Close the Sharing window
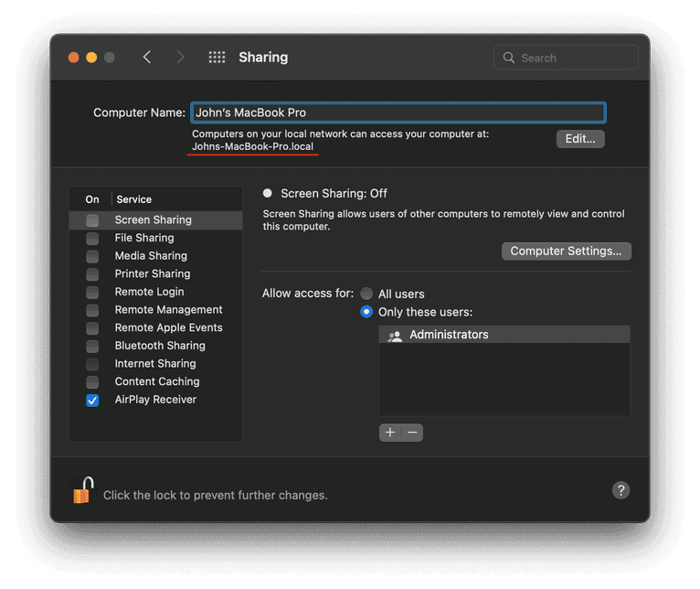700x589 pixels. click(x=74, y=58)
